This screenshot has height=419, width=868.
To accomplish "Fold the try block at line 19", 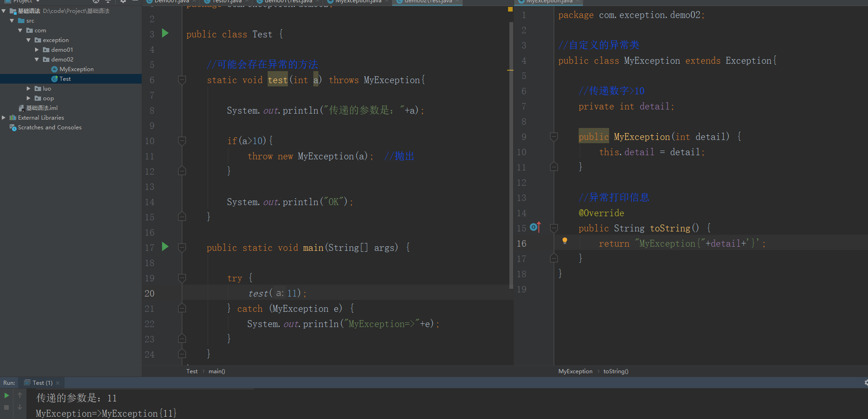I will coord(182,278).
